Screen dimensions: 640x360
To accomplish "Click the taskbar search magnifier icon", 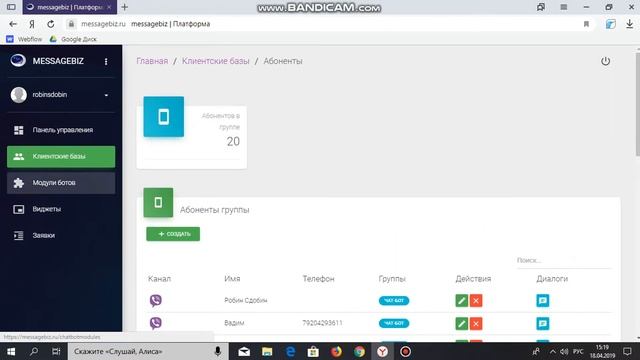I will pos(34,351).
